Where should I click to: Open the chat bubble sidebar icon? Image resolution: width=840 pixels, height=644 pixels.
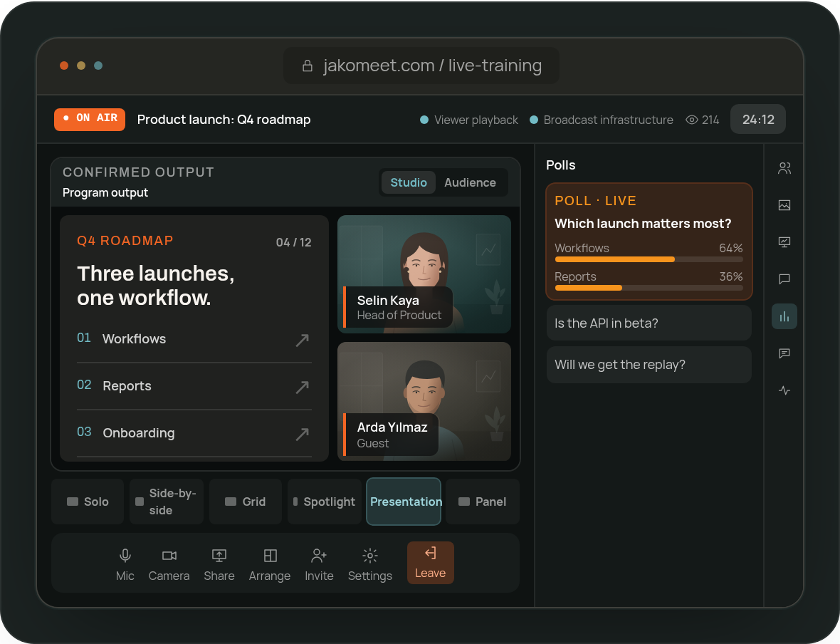[x=784, y=279]
